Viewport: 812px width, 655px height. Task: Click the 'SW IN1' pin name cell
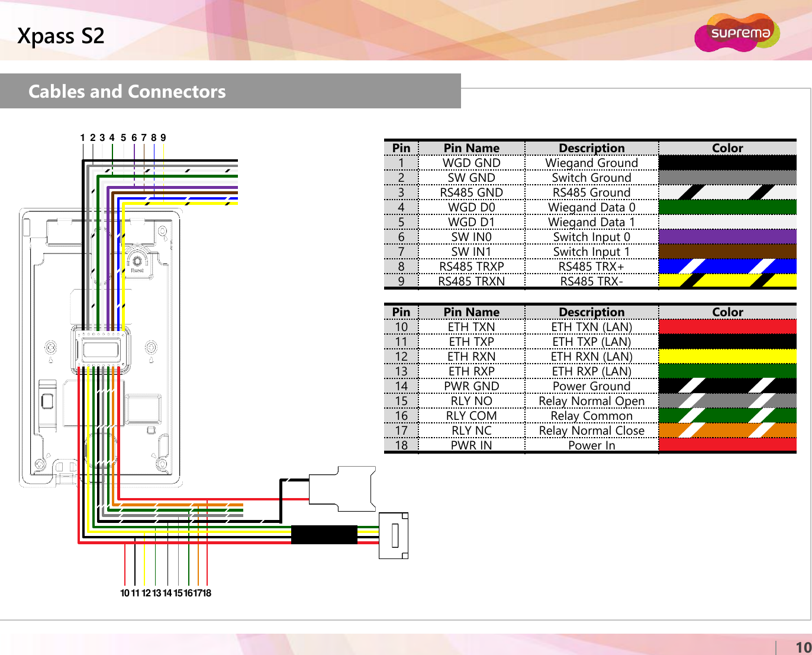pos(472,252)
